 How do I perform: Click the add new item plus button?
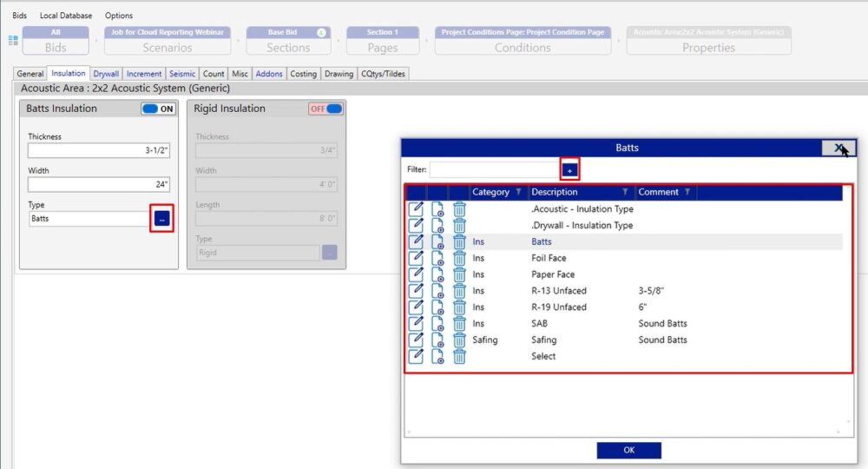tap(569, 170)
